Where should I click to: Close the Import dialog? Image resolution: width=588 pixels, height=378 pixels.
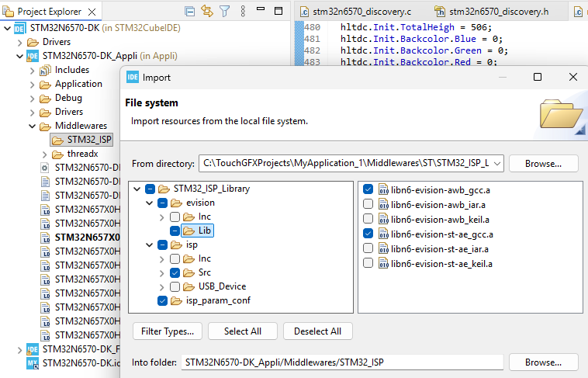pyautogui.click(x=573, y=77)
